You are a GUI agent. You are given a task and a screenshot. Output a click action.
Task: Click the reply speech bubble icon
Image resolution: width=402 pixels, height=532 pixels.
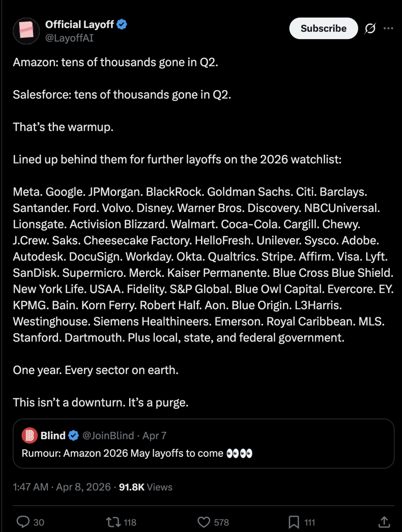tap(23, 522)
